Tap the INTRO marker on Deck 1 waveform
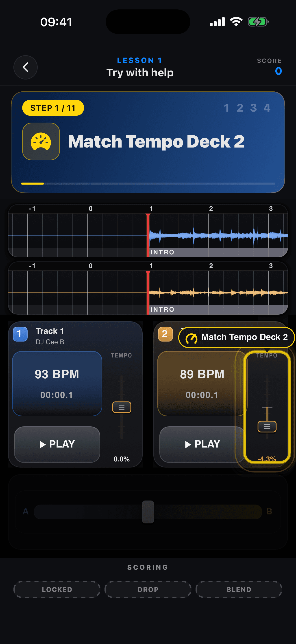This screenshot has width=296, height=644. [x=162, y=252]
